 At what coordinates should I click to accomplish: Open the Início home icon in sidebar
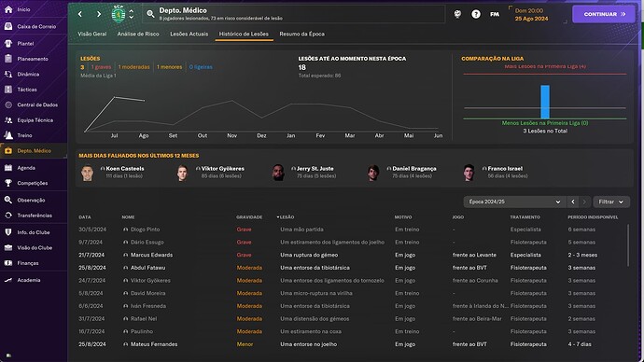(8, 9)
